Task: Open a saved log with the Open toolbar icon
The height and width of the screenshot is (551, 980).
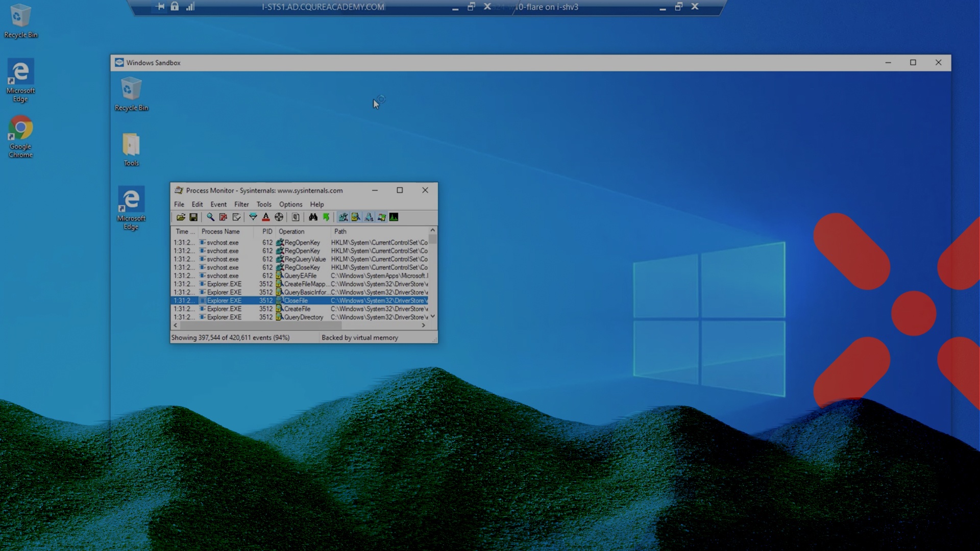Action: [181, 217]
